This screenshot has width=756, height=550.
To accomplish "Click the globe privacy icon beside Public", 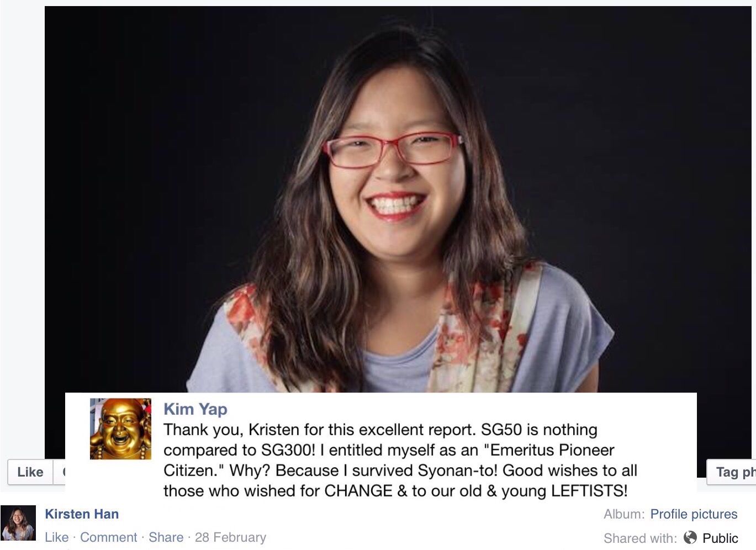I will (690, 537).
